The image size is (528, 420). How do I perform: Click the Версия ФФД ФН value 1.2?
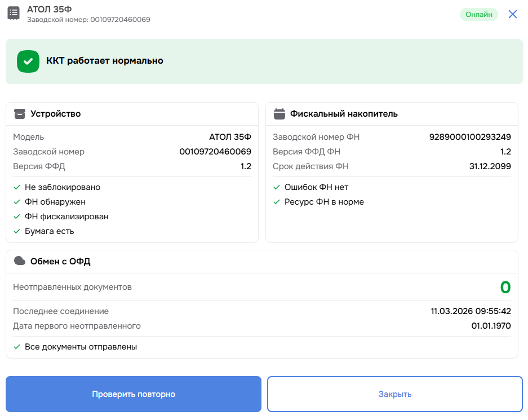(x=506, y=152)
